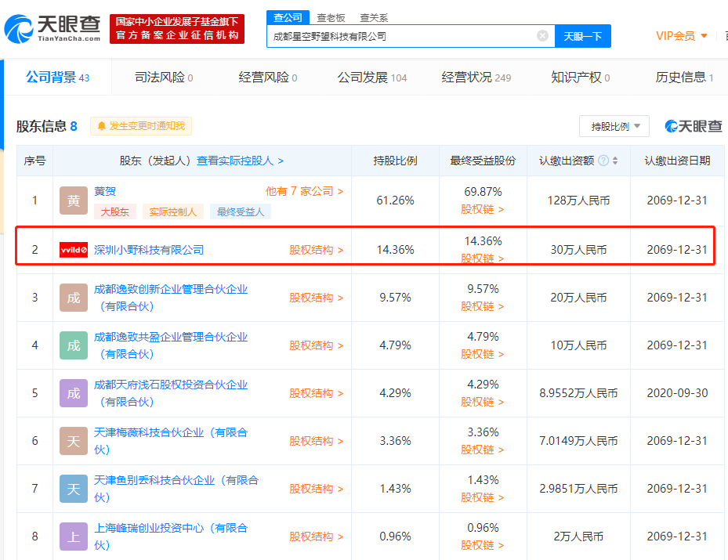Viewport: 728px width, 560px height.
Task: Click the vvild logo of 深圳小野科技
Action: (74, 250)
